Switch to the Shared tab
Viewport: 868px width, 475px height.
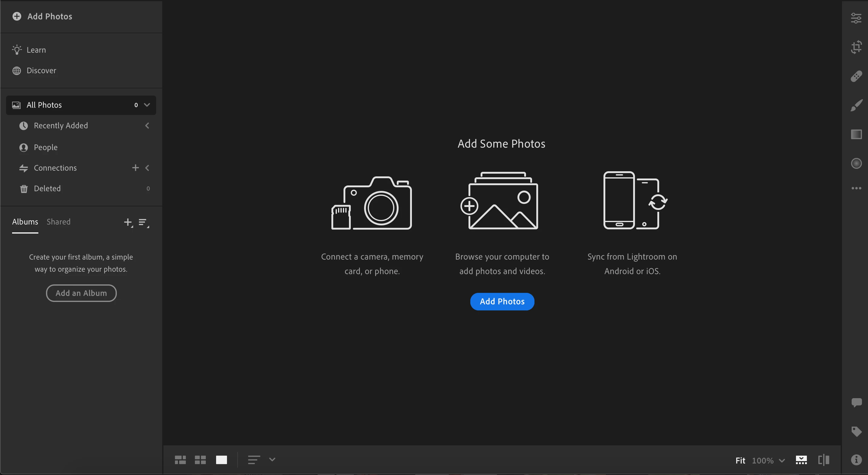pyautogui.click(x=58, y=222)
